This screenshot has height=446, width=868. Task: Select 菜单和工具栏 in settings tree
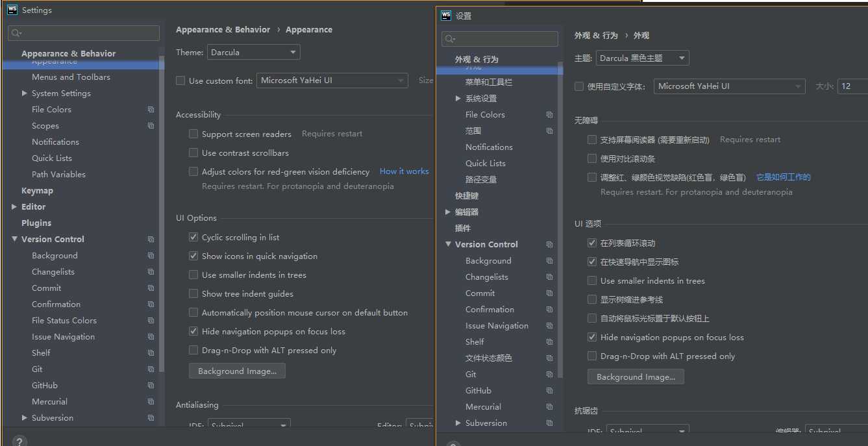coord(489,82)
